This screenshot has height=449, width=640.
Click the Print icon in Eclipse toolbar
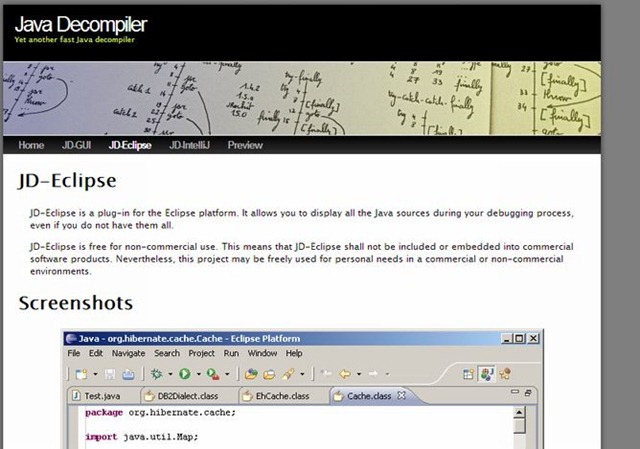click(x=128, y=374)
